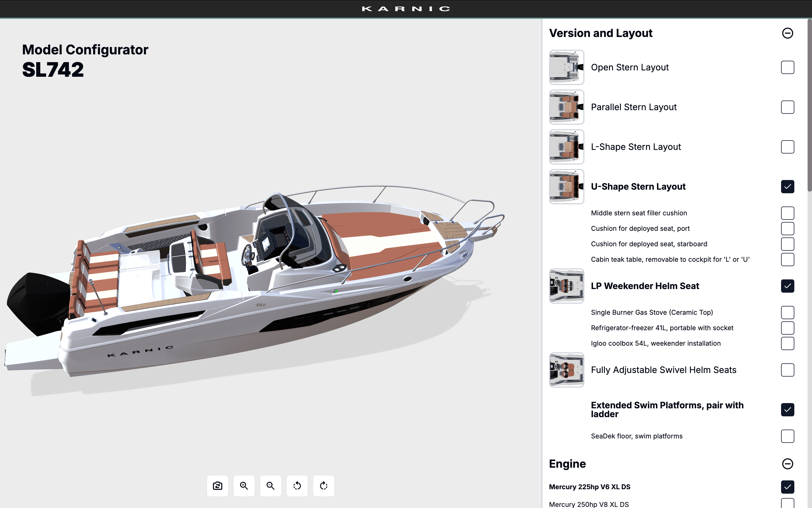Screen dimensions: 812x508
Task: Click the Version and Layout heading
Action: click(601, 33)
